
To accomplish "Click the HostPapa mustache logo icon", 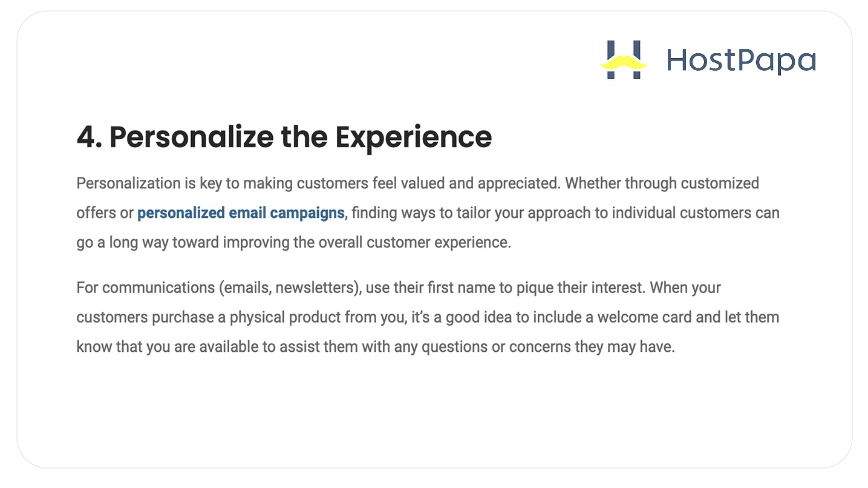I will (x=624, y=60).
